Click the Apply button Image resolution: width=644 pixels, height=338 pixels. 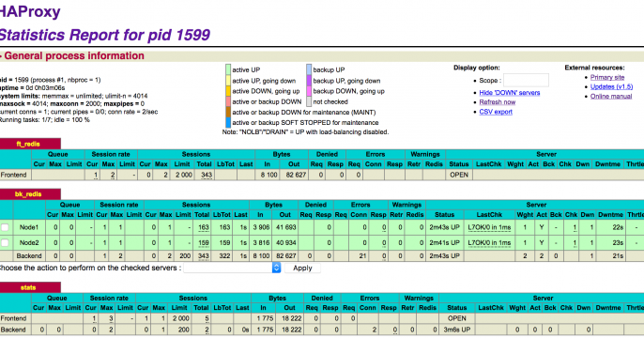click(302, 268)
